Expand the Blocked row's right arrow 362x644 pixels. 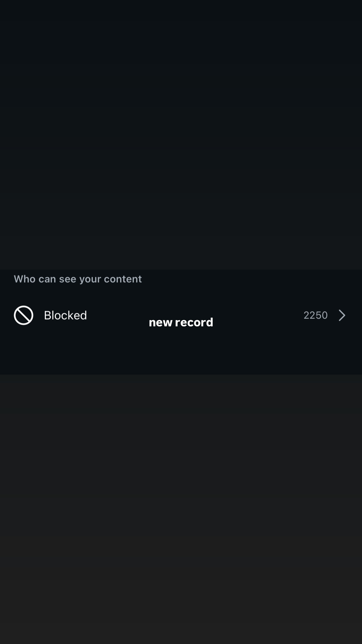pos(342,315)
